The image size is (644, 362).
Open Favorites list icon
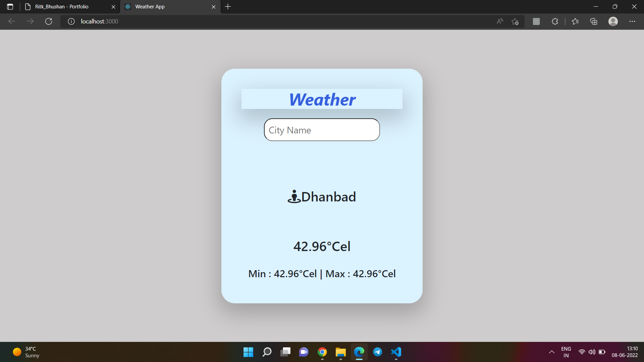[575, 21]
